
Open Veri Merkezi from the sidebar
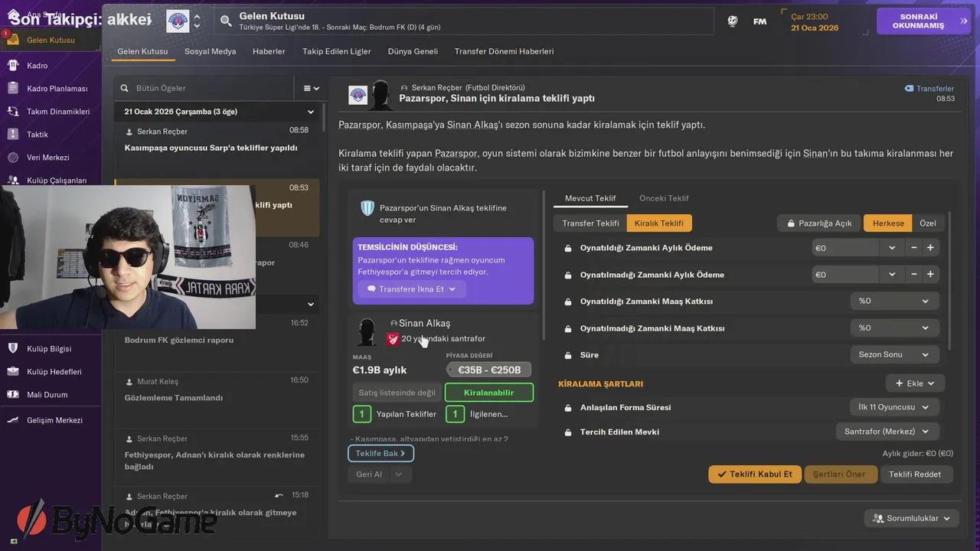pos(47,158)
